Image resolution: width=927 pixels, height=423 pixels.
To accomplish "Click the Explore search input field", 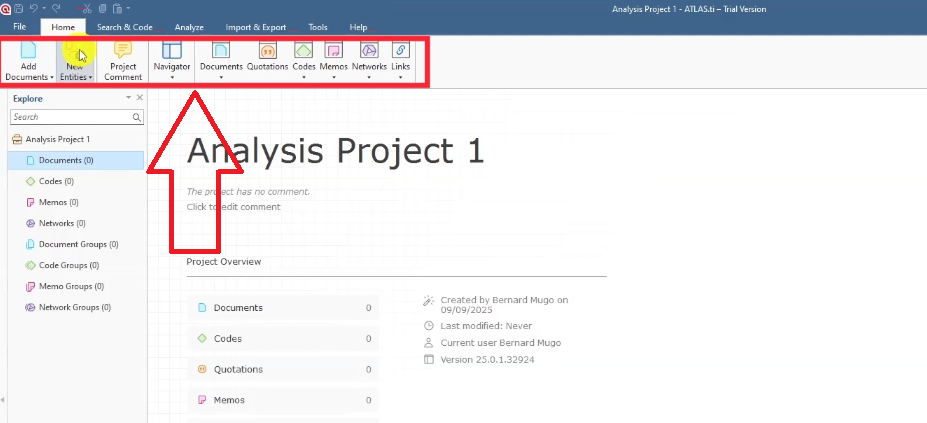I will (70, 117).
